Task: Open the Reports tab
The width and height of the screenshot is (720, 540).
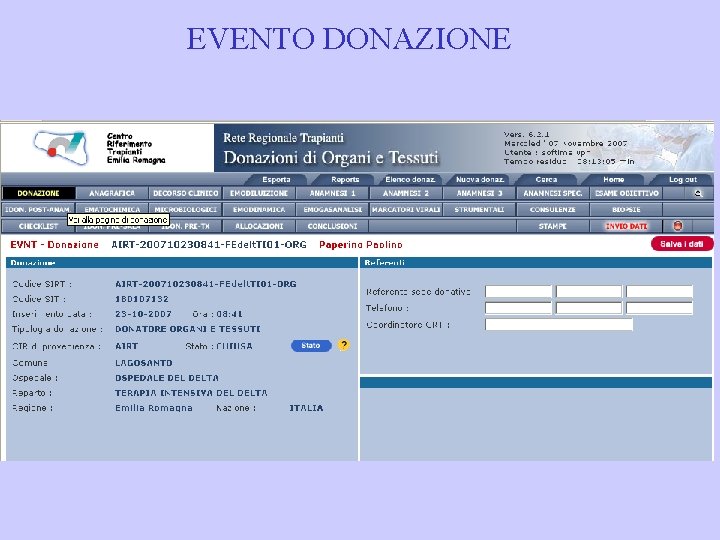Action: [x=345, y=180]
